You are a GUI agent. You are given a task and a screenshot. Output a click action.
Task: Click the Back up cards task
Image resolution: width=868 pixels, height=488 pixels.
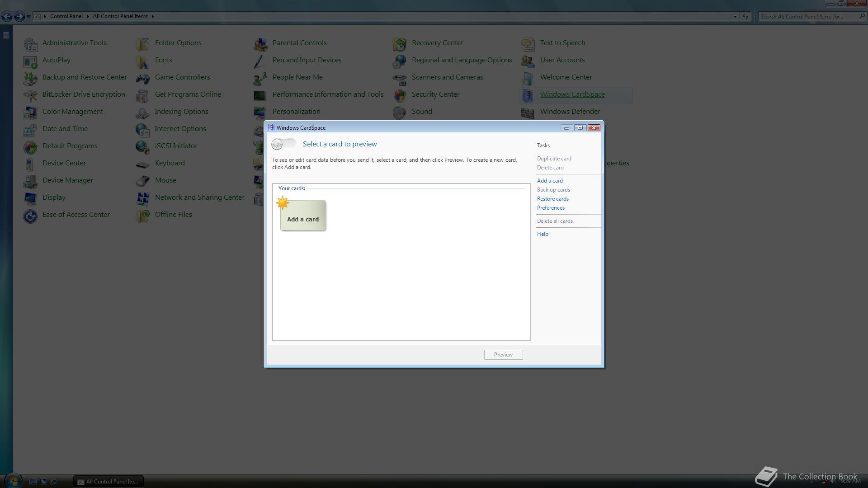(553, 190)
